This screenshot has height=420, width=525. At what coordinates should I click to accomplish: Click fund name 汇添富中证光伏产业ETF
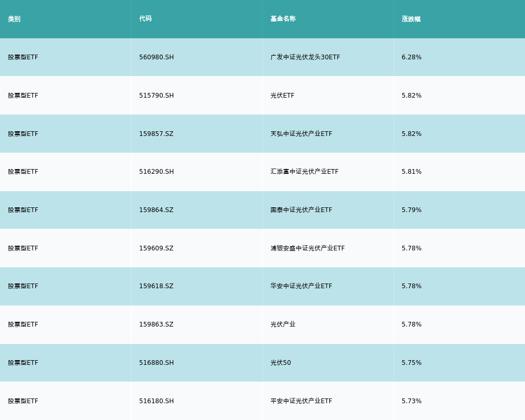tap(304, 172)
